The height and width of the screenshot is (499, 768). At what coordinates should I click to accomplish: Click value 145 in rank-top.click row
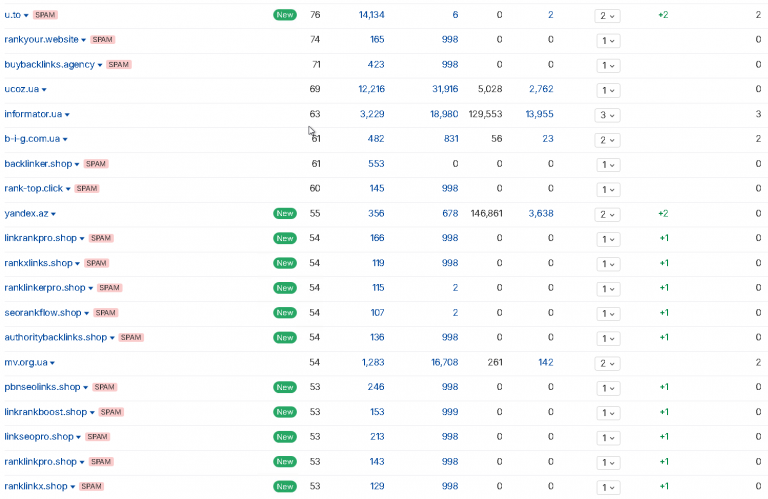click(x=377, y=189)
